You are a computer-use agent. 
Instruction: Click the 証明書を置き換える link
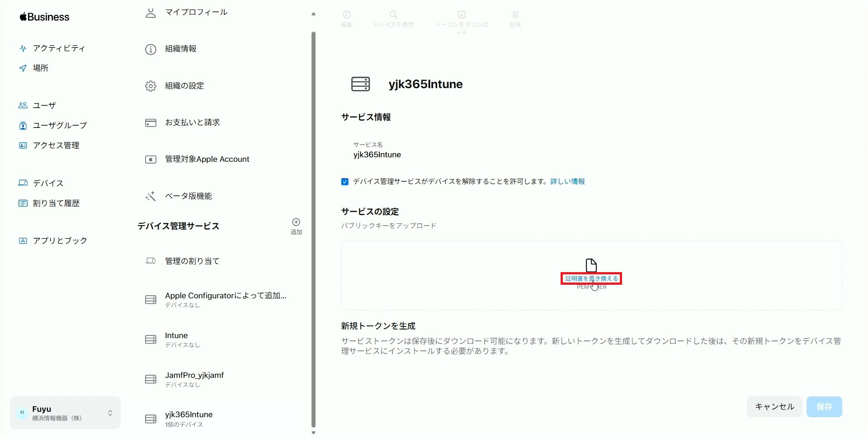point(591,278)
